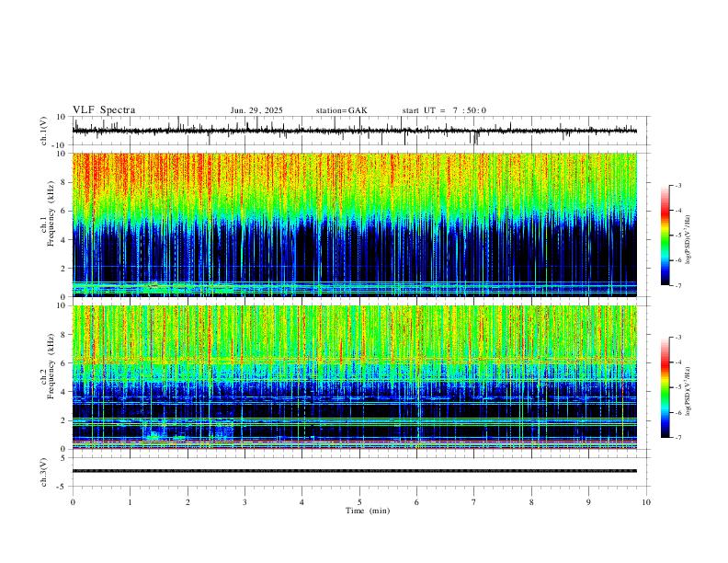728x563 pixels.
Task: Click the ch.1 spectrogram color scale bar
Action: (665, 236)
